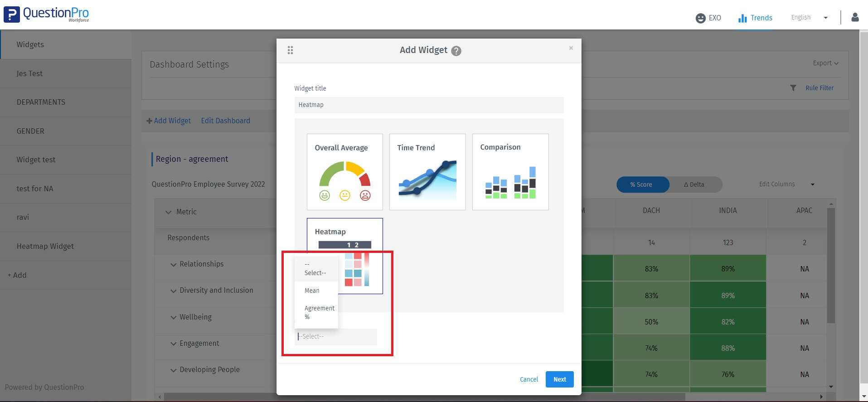Open the Heatmap Widget sidebar tab
The image size is (868, 402).
click(x=66, y=246)
